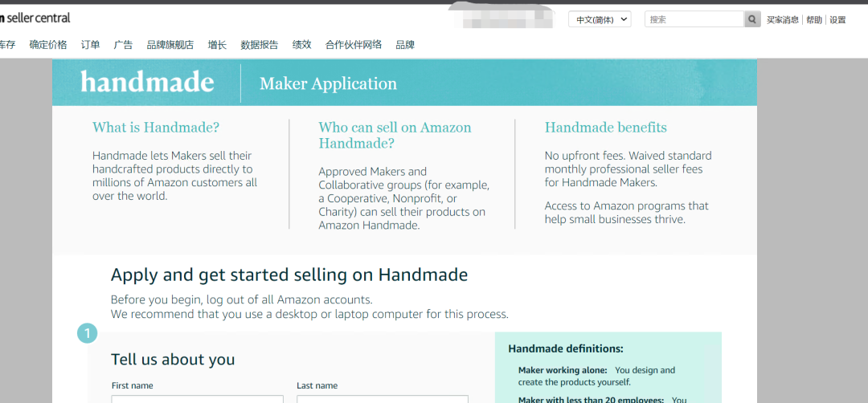Click the search magnifier icon
Image resolution: width=868 pixels, height=403 pixels.
752,19
